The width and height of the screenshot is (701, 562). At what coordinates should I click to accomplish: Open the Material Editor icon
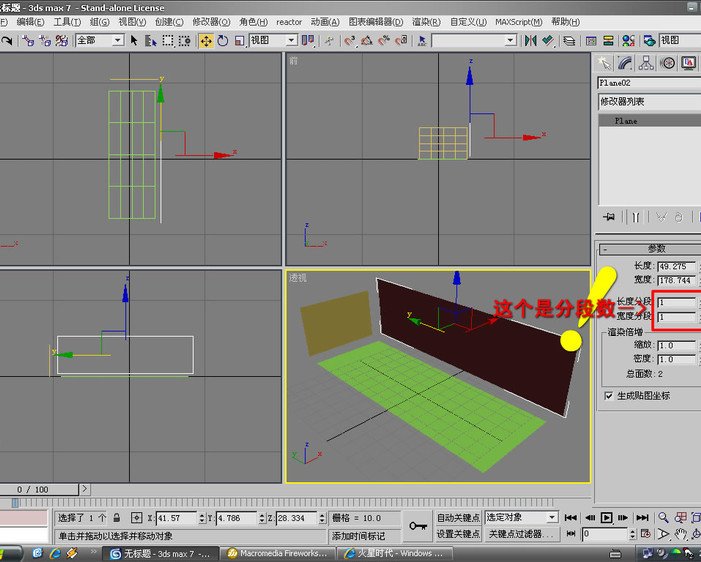(x=629, y=41)
